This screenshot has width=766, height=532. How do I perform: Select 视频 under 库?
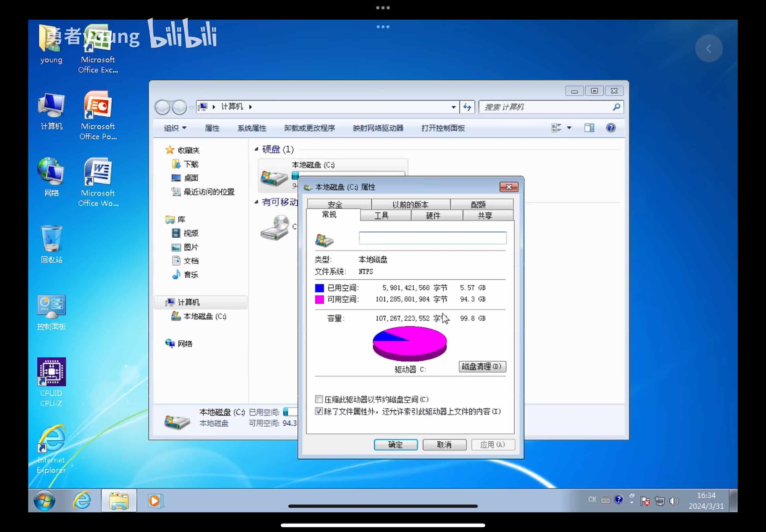point(185,233)
